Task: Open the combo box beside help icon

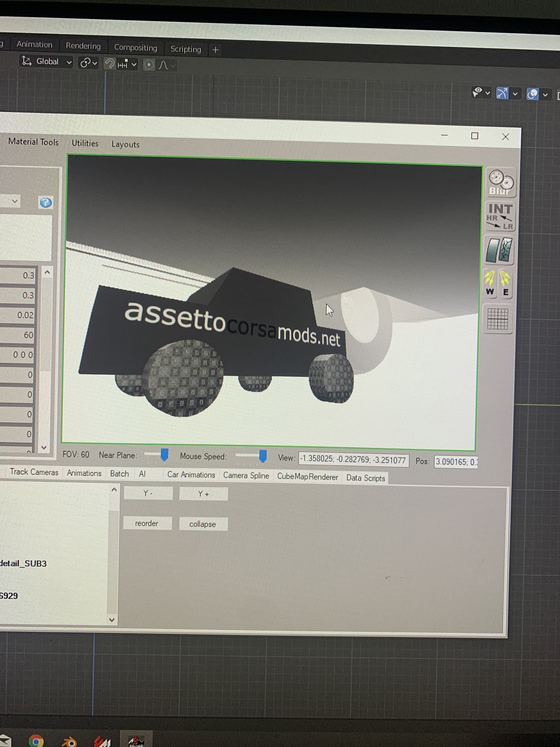Action: pyautogui.click(x=10, y=201)
